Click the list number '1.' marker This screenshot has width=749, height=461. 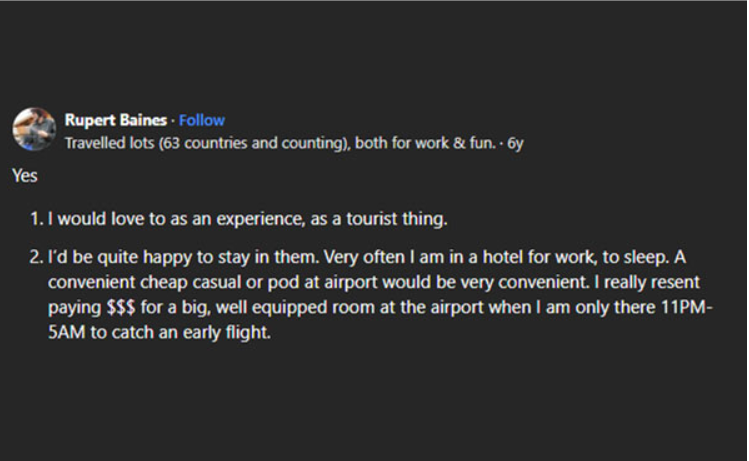[x=36, y=219]
